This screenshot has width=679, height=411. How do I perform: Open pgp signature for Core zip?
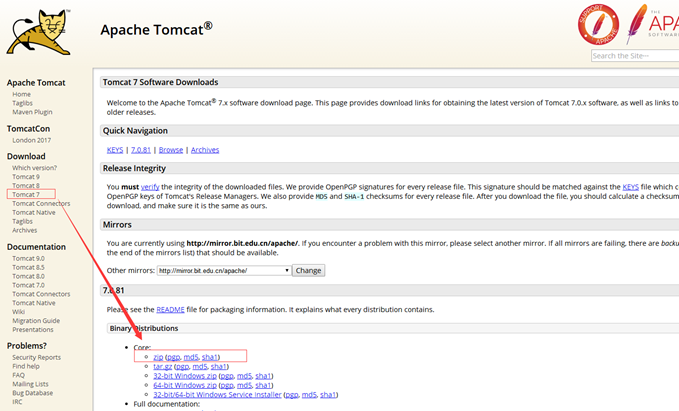(x=173, y=357)
